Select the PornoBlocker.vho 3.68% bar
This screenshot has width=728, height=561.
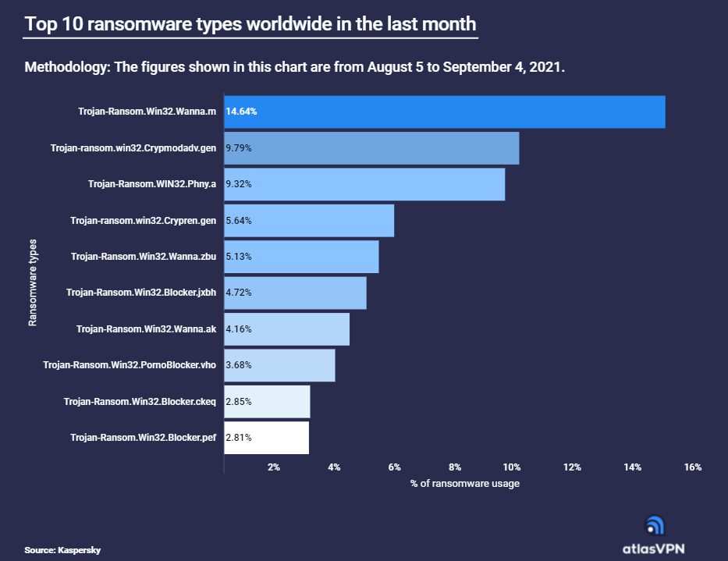pyautogui.click(x=279, y=365)
